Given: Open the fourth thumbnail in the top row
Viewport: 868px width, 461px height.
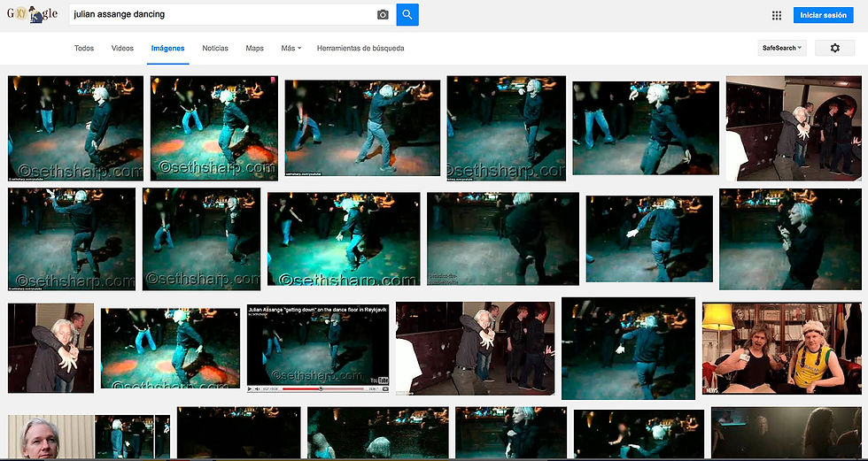Looking at the screenshot, I should pyautogui.click(x=507, y=128).
